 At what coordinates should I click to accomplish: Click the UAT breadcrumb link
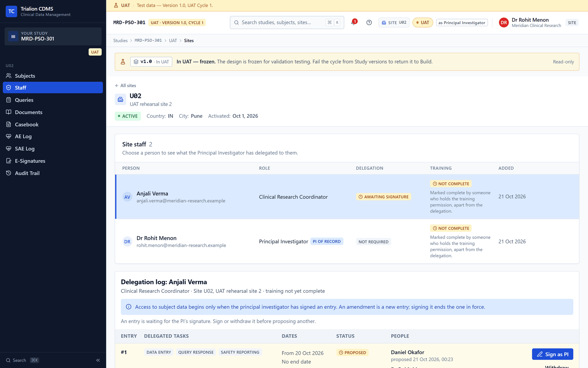(173, 40)
